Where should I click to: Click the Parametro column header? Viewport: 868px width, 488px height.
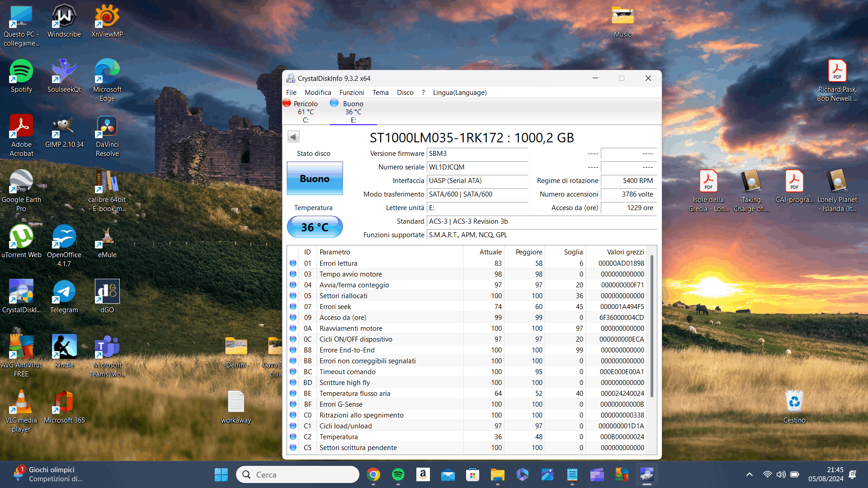(x=335, y=252)
